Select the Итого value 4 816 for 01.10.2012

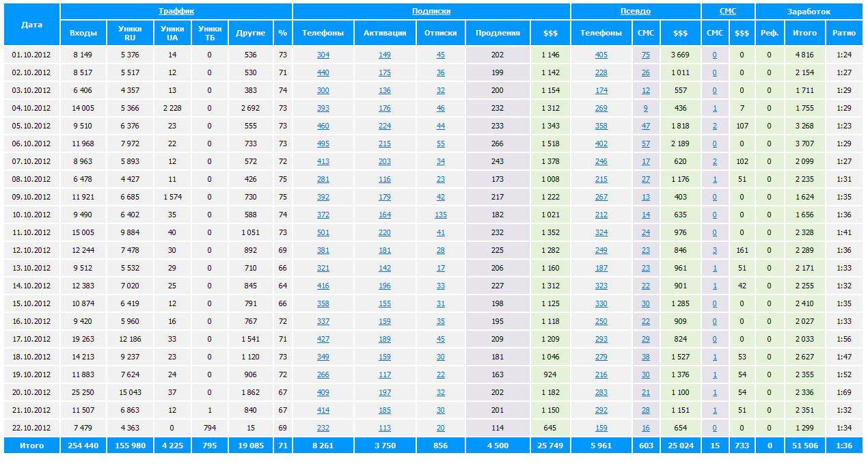click(x=804, y=55)
